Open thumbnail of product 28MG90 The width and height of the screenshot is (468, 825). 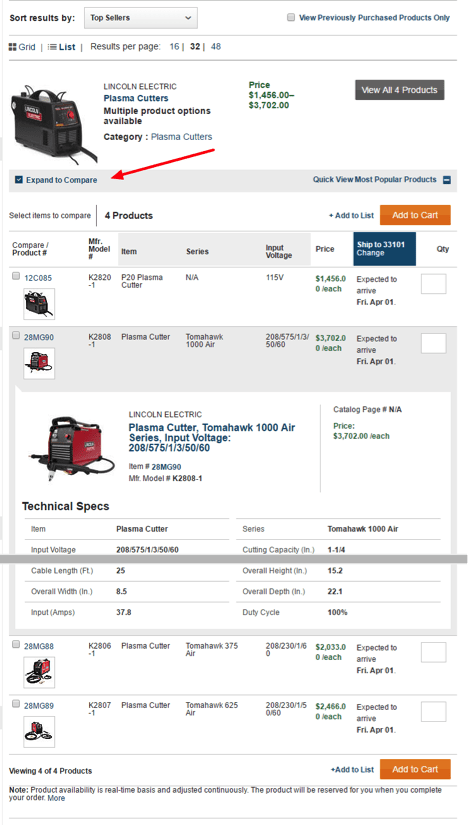pos(39,363)
